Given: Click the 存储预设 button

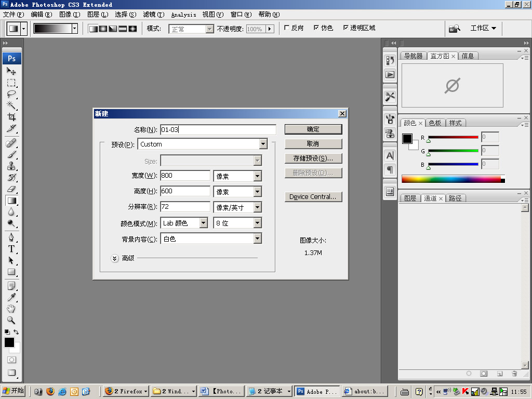Looking at the screenshot, I should (x=313, y=158).
